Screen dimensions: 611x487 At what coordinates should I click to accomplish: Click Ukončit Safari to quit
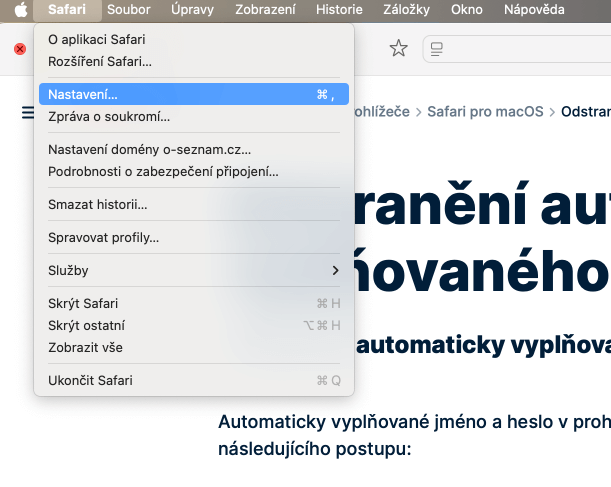tap(90, 380)
